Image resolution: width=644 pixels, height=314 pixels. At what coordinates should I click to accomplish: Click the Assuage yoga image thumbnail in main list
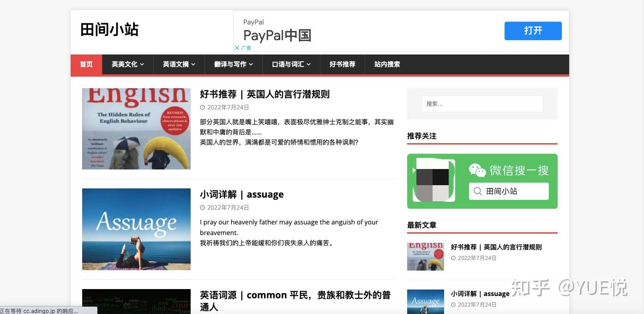[x=136, y=229]
